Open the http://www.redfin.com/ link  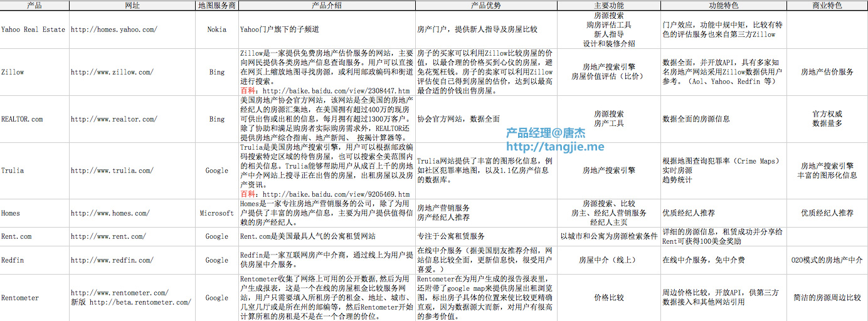tap(112, 260)
